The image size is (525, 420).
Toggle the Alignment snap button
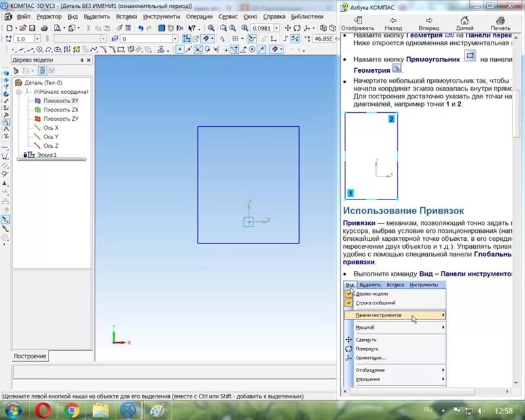234,50
